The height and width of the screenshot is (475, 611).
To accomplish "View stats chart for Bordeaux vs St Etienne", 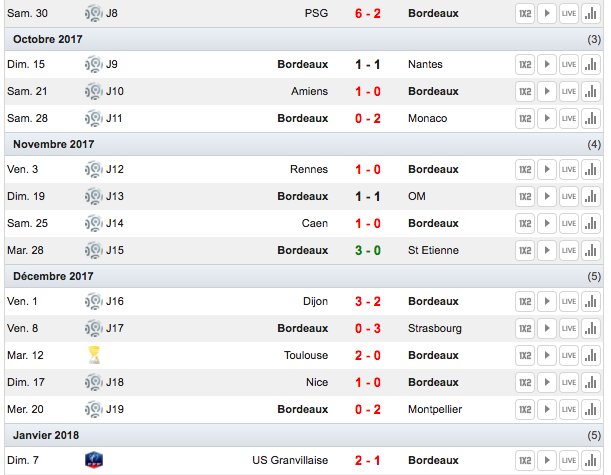I will click(591, 251).
